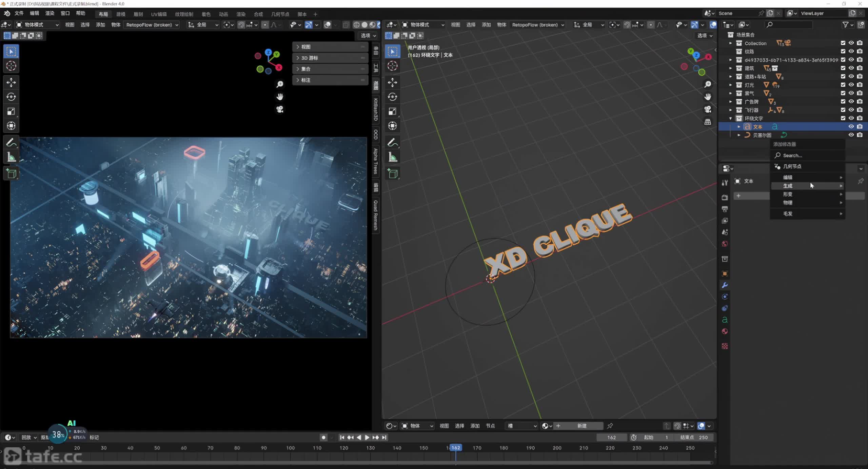Image resolution: width=868 pixels, height=469 pixels.
Task: Uncheck the Collection exclude checkbox
Action: [x=843, y=43]
